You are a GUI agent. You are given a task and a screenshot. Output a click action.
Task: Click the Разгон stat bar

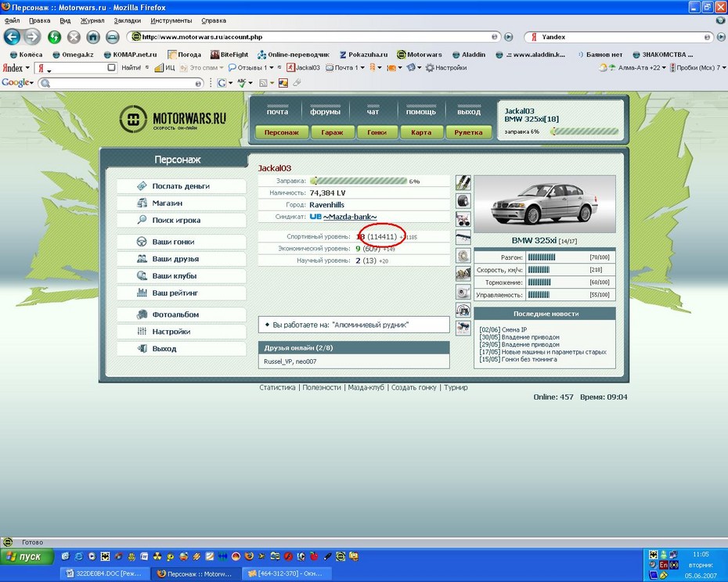(541, 257)
